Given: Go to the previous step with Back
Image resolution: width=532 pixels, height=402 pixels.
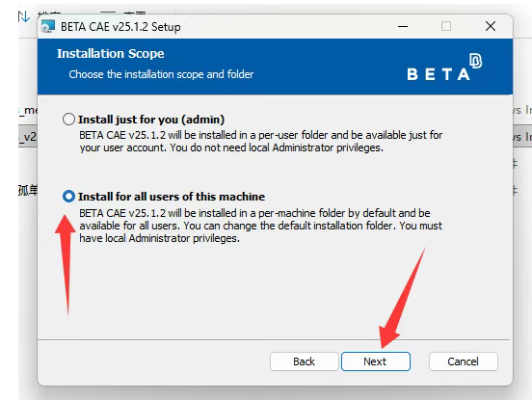Looking at the screenshot, I should click(x=305, y=362).
